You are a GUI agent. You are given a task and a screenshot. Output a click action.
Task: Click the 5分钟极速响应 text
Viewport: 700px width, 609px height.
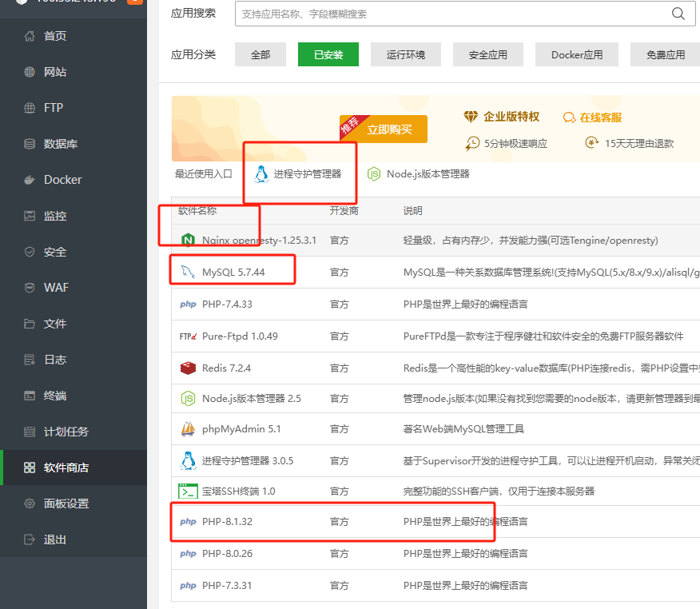515,143
